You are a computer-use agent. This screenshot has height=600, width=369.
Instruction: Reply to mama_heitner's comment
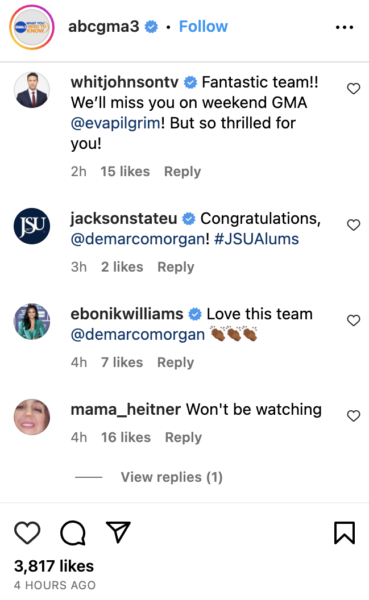(x=183, y=437)
